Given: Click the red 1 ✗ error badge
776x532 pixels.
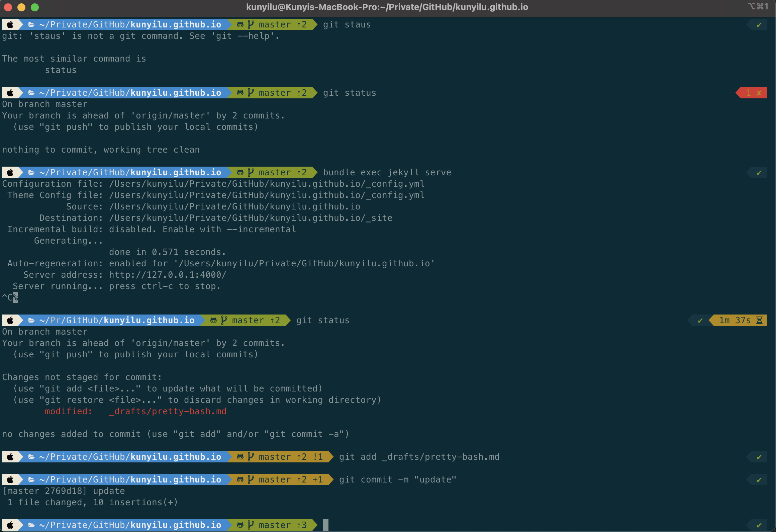Looking at the screenshot, I should point(752,93).
